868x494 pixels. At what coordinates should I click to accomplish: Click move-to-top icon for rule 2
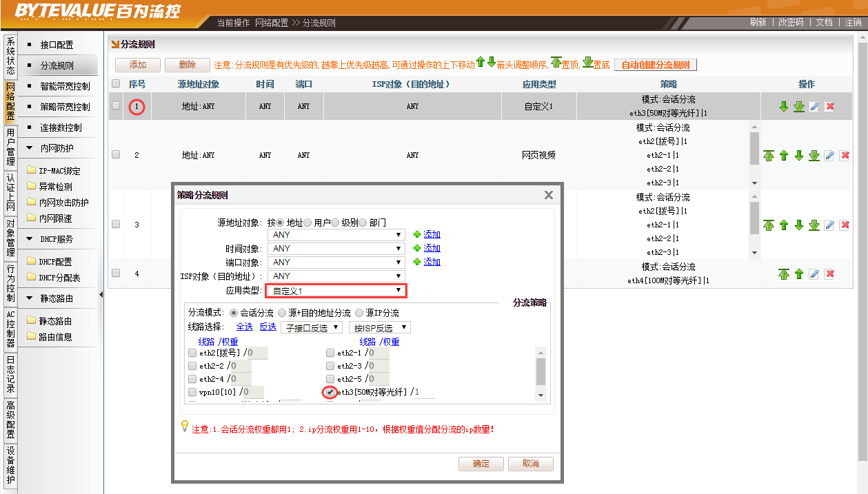click(769, 156)
